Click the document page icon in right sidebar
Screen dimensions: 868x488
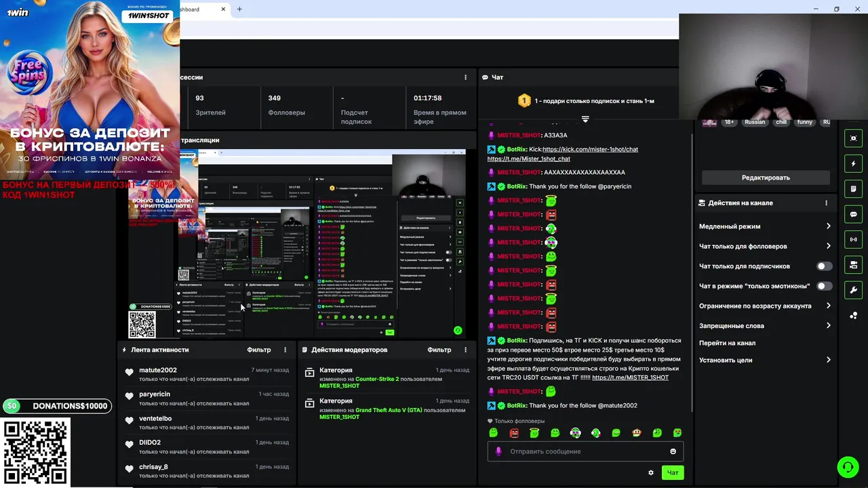click(853, 188)
